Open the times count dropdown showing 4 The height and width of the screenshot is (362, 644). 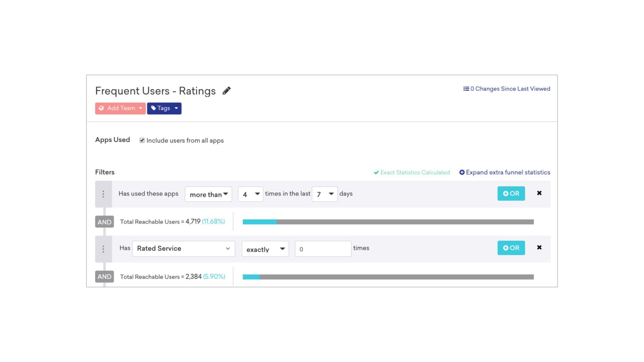point(250,194)
